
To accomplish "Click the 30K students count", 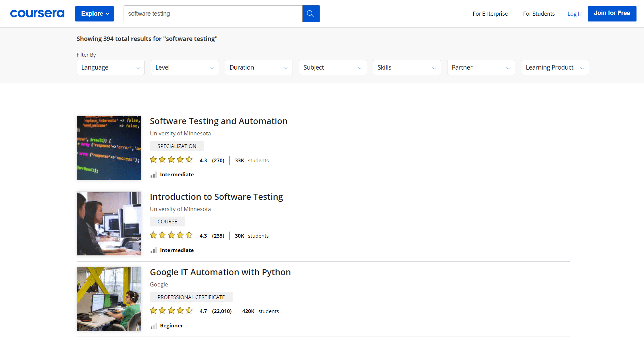I will coord(252,236).
